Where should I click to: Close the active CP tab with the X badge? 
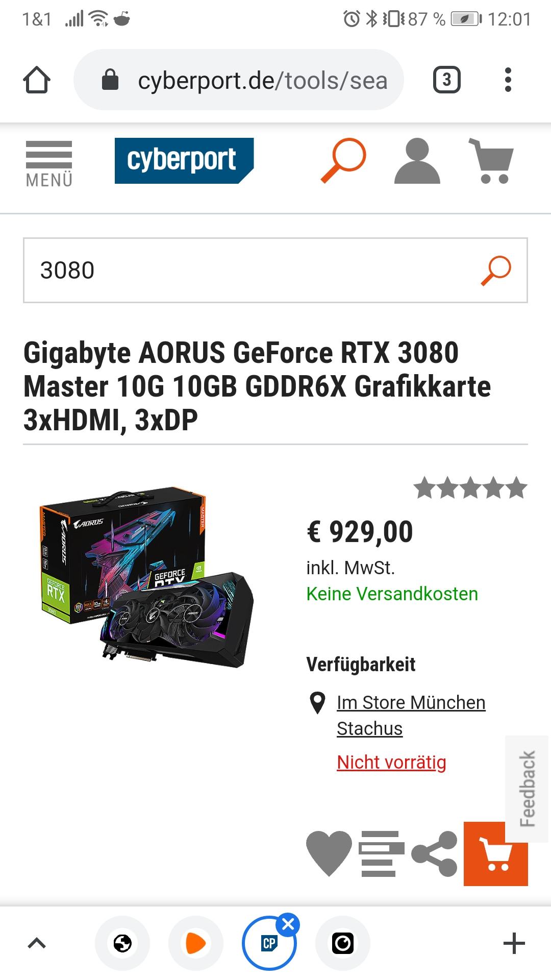288,924
